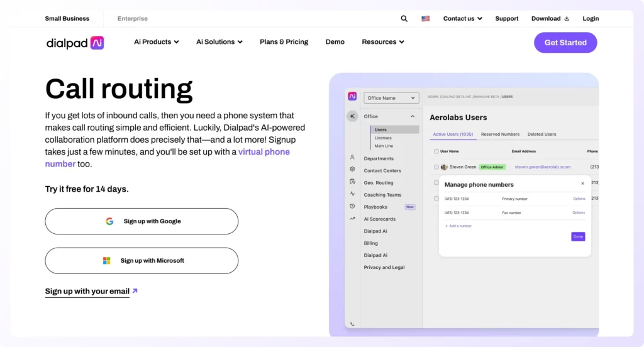This screenshot has width=644, height=347.
Task: Click plus icon in Add a number
Action: 447,226
